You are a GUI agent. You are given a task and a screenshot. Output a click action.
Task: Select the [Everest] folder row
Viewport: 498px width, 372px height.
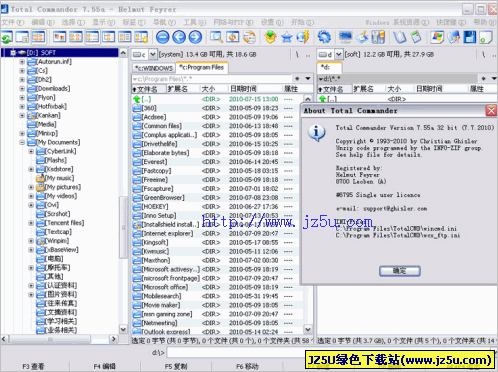(x=217, y=162)
